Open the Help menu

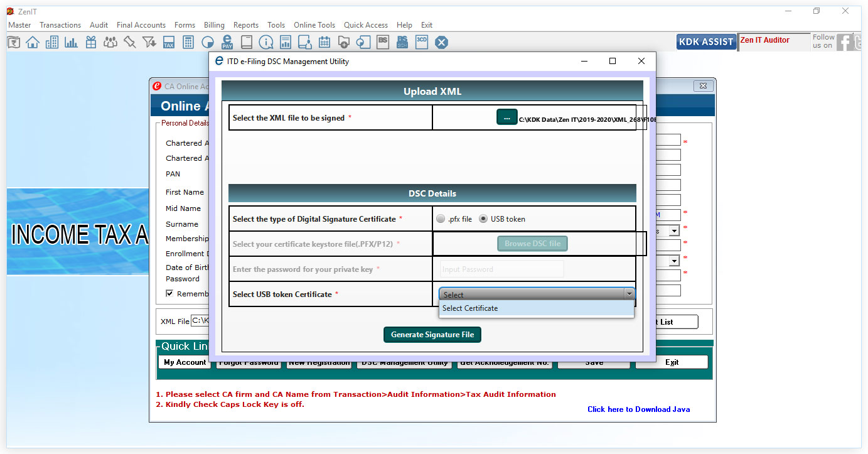point(405,25)
